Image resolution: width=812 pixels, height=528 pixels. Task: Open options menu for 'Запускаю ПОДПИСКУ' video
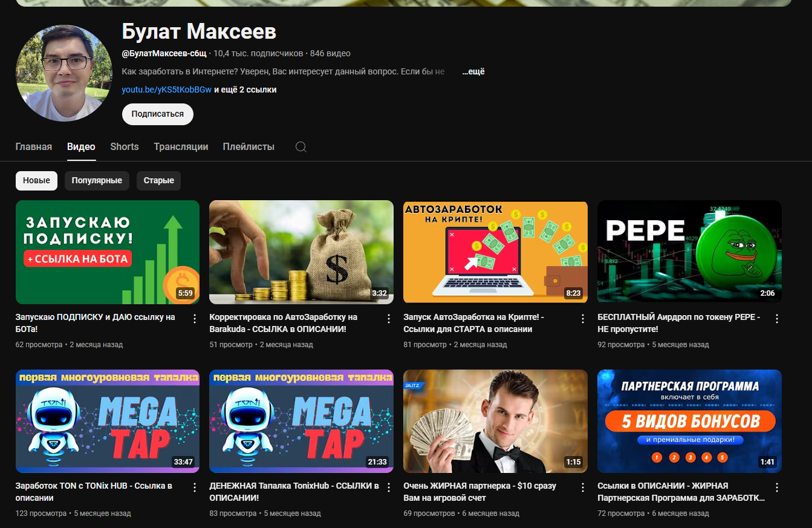194,318
